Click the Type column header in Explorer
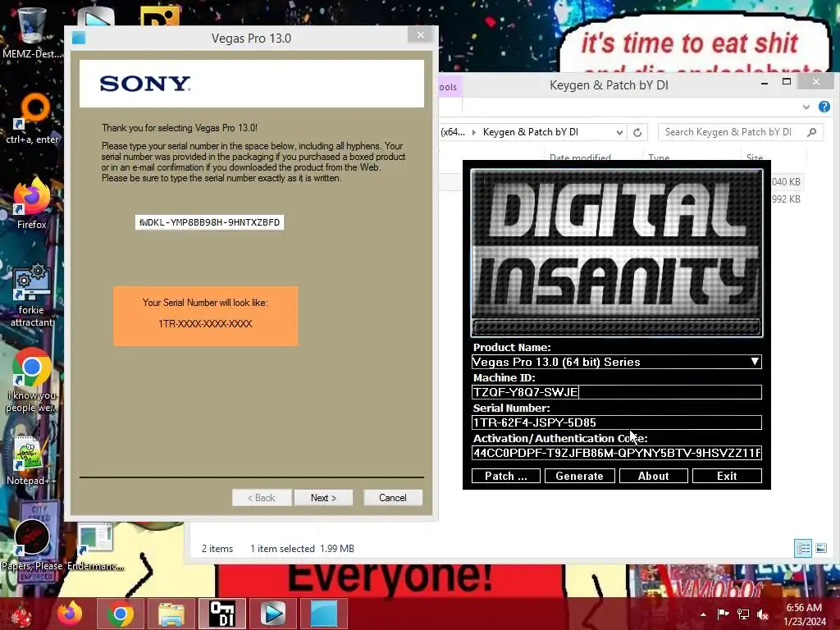Screen dimensions: 840x630 [x=659, y=157]
